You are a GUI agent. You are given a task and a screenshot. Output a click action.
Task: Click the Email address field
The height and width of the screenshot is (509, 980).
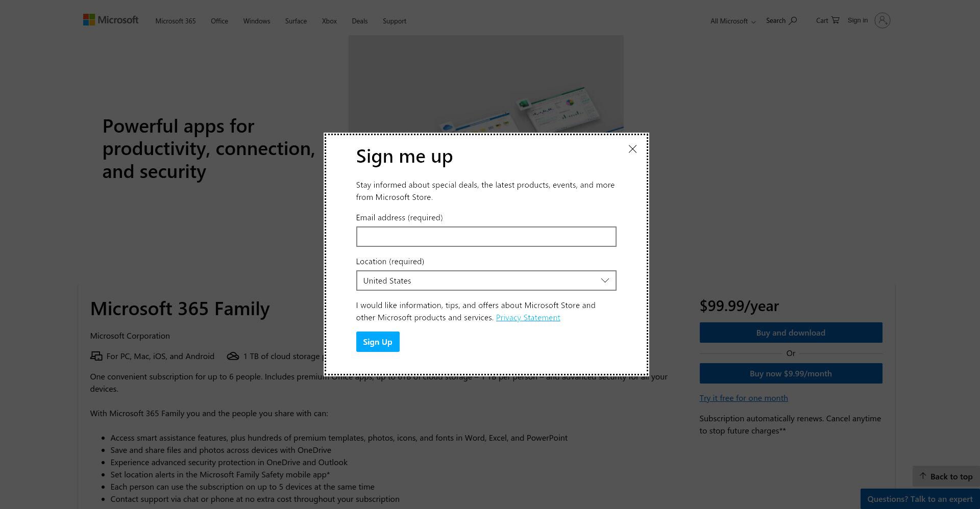pos(486,237)
